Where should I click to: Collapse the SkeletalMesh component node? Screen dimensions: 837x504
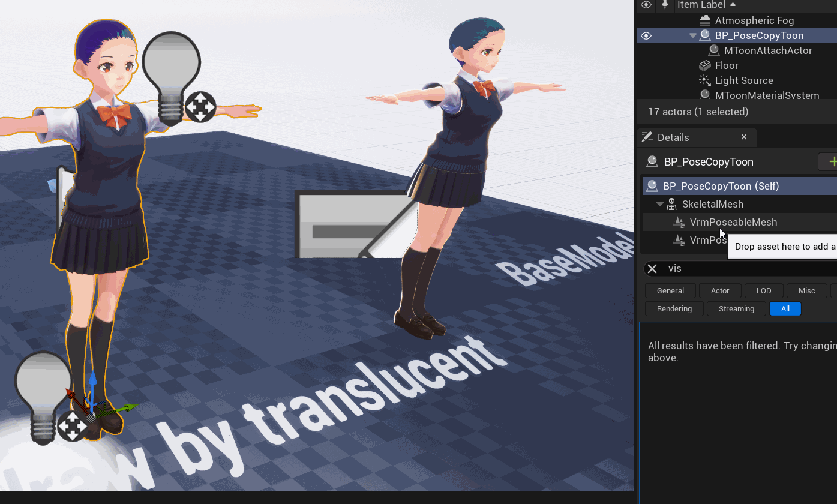click(660, 204)
